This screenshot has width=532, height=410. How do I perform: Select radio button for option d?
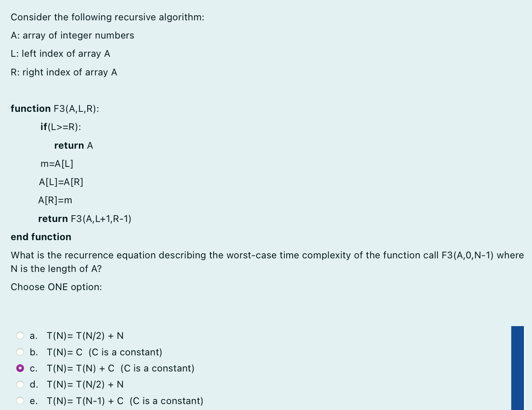[x=20, y=384]
